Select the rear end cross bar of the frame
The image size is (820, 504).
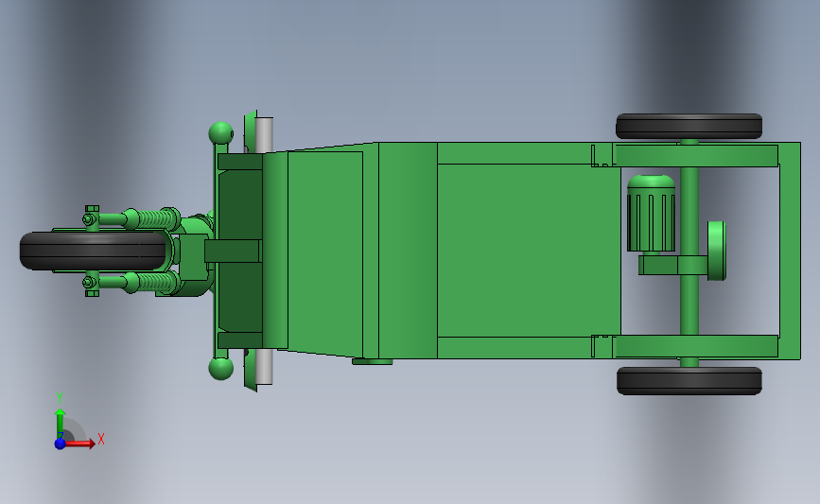click(790, 251)
